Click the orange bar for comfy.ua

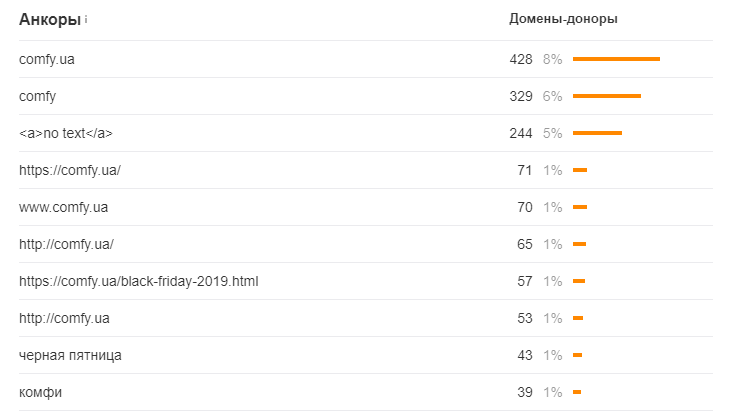[616, 59]
